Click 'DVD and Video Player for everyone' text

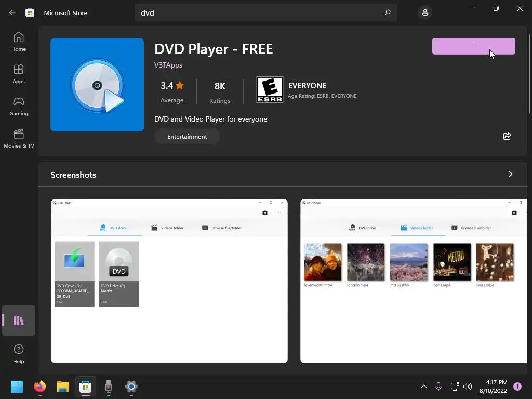pos(211,119)
